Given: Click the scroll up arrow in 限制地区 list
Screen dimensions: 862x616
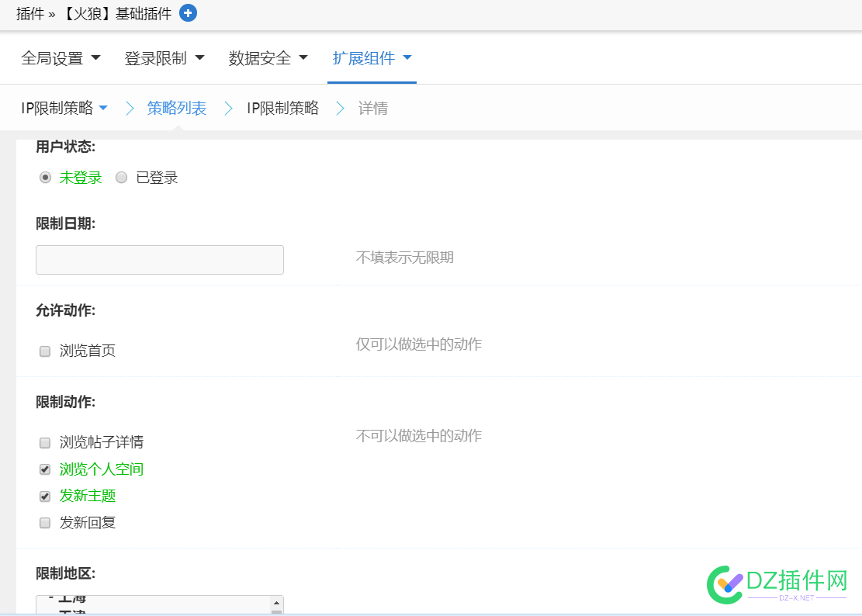Looking at the screenshot, I should coord(275,603).
